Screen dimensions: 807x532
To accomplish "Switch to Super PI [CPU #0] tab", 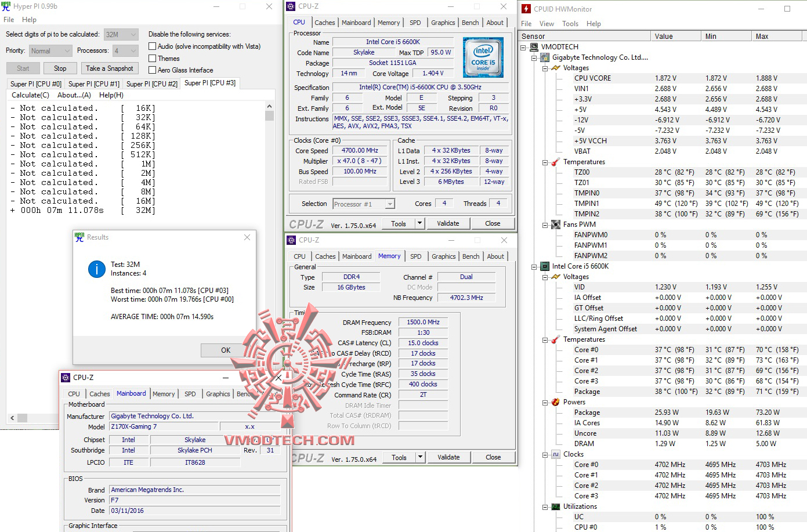I will [36, 84].
